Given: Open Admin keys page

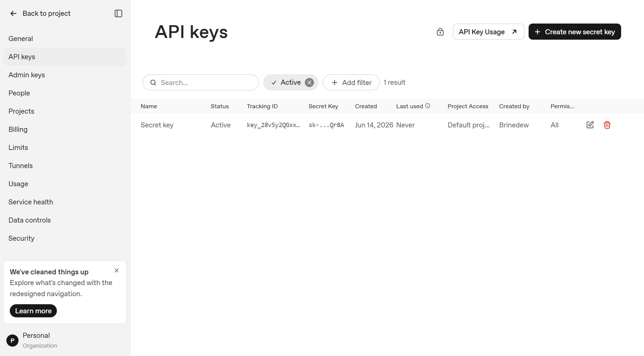Looking at the screenshot, I should tap(65, 75).
